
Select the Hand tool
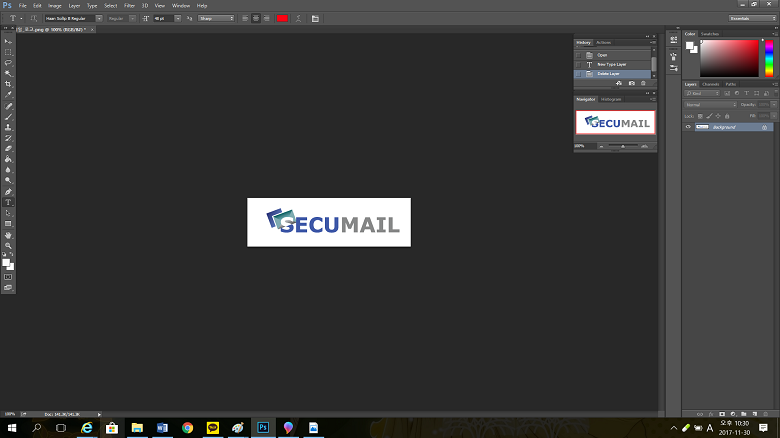pos(8,235)
